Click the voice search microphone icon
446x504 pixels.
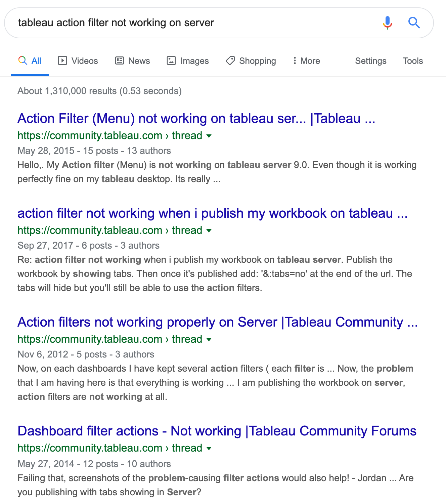[x=387, y=23]
